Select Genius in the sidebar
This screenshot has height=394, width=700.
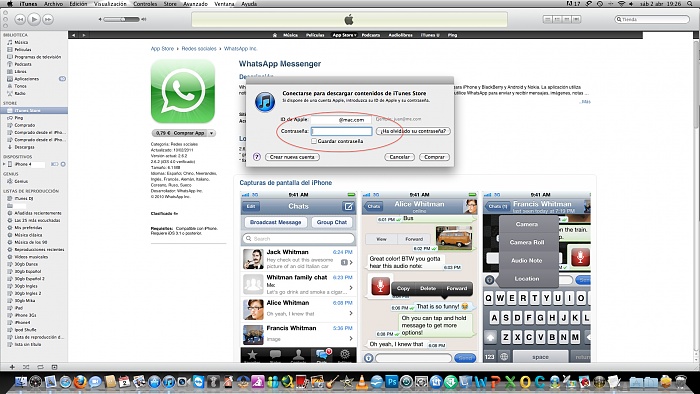pos(21,181)
